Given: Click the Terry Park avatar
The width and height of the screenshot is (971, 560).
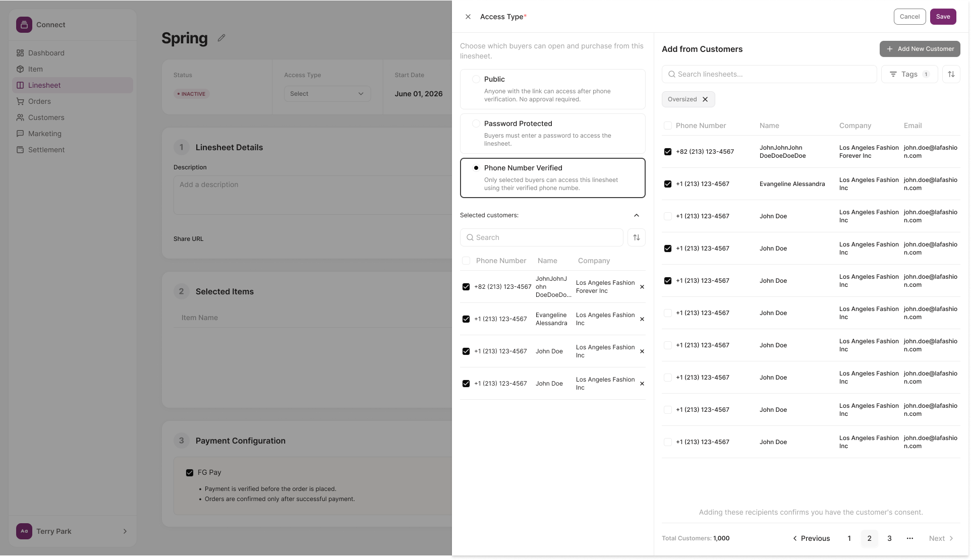Looking at the screenshot, I should pyautogui.click(x=24, y=531).
